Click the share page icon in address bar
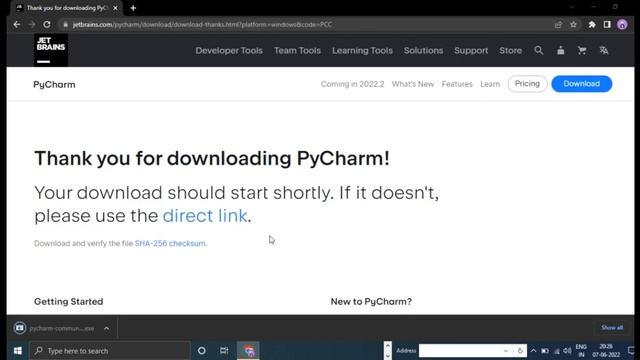The width and height of the screenshot is (640, 360). [558, 24]
